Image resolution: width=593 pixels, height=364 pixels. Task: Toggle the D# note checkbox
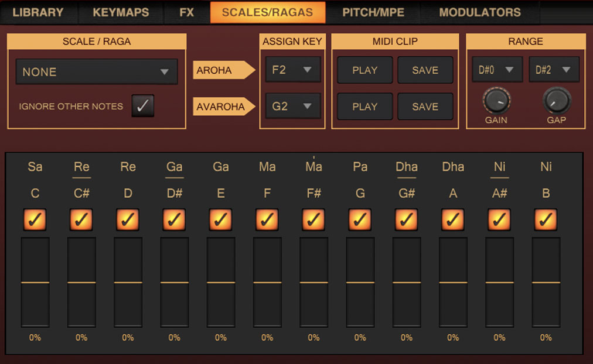[x=175, y=219]
